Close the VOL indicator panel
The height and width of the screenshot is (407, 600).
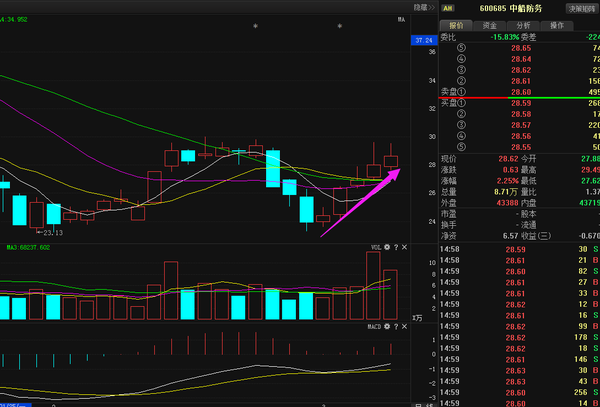[x=404, y=247]
